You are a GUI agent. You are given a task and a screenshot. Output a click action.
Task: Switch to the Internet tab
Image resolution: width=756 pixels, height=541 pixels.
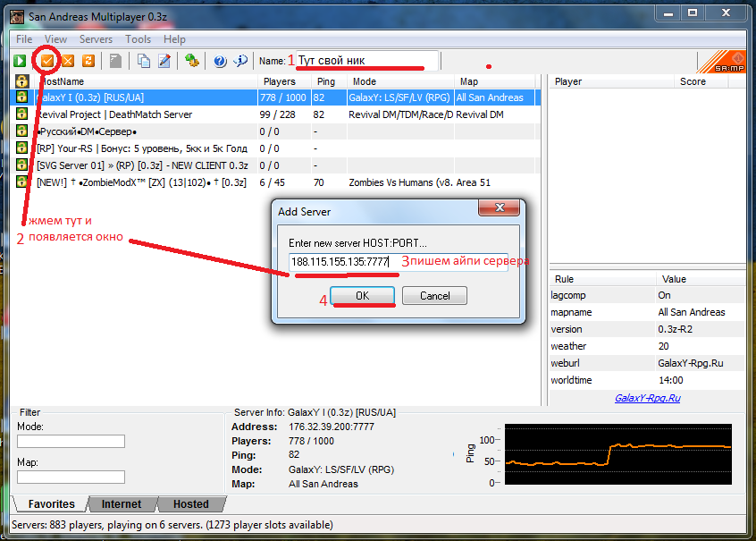point(122,503)
